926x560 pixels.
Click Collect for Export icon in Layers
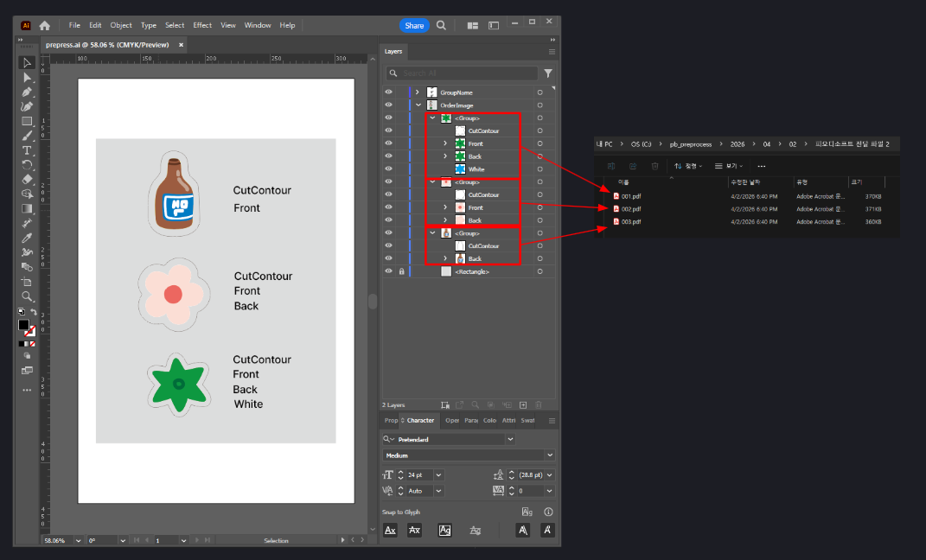[x=460, y=404]
